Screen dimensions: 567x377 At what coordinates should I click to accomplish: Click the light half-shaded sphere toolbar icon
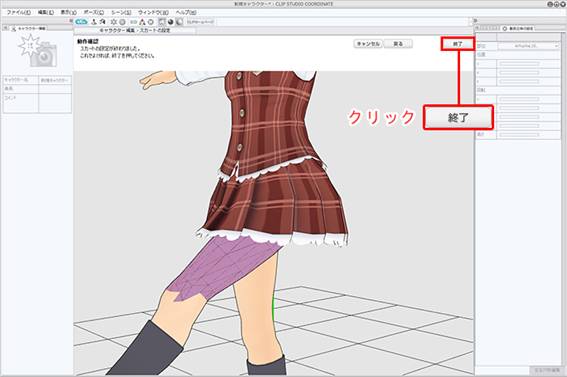tap(179, 22)
